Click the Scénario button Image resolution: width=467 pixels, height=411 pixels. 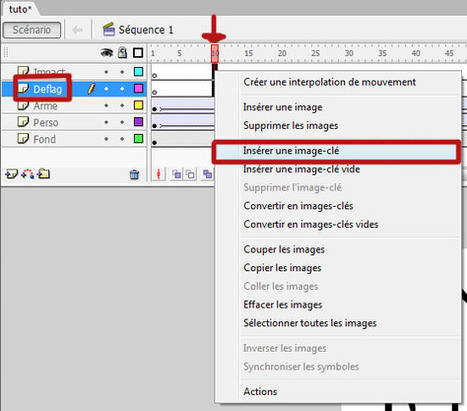(32, 30)
